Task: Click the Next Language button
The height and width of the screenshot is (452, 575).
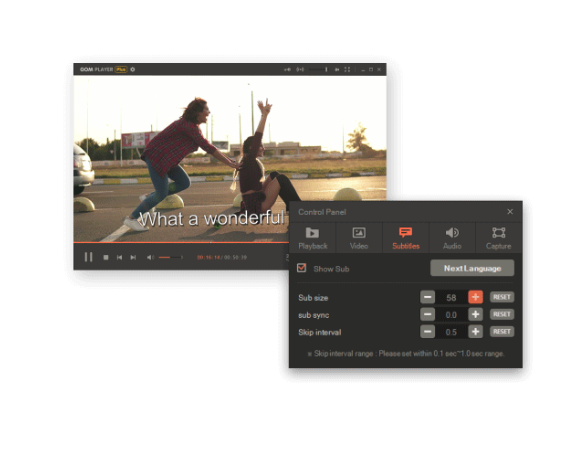Action: point(472,268)
